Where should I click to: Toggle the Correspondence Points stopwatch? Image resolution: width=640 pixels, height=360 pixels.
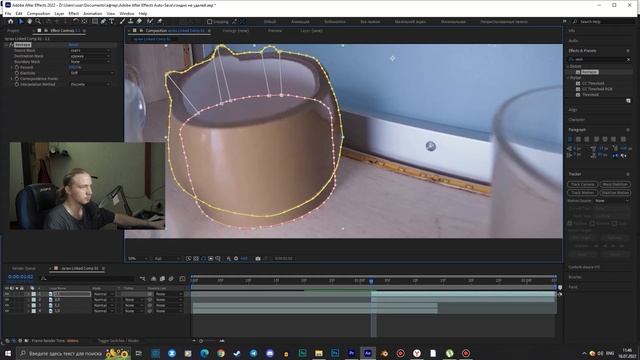pyautogui.click(x=17, y=78)
